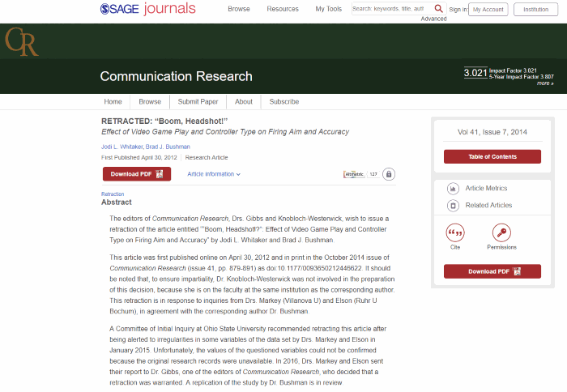Click the My Account button

pyautogui.click(x=488, y=10)
